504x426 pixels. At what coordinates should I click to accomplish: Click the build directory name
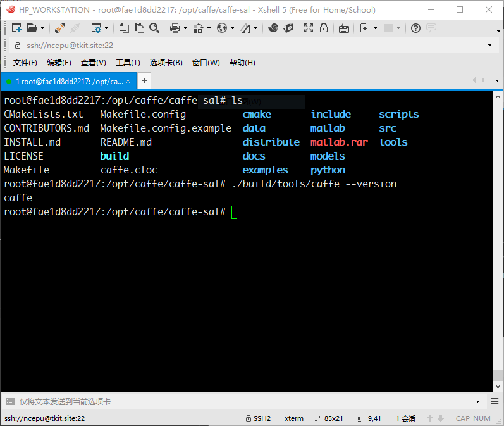(114, 156)
